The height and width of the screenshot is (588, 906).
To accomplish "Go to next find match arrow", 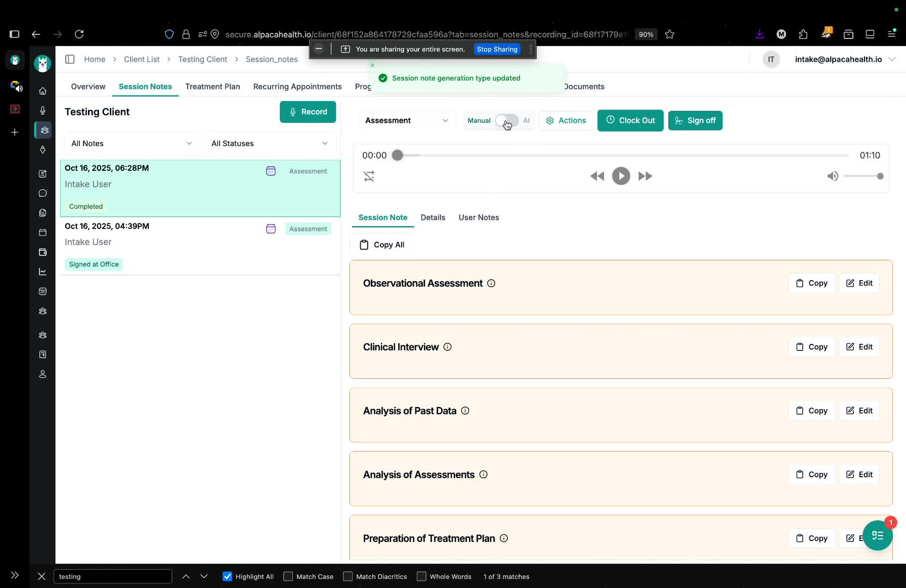I will [x=204, y=576].
